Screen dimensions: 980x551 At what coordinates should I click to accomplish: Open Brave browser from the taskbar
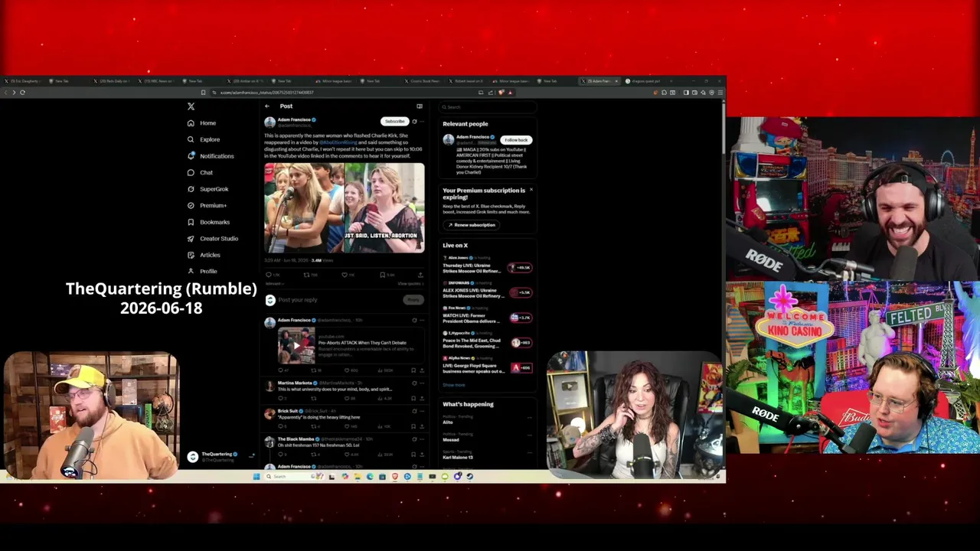point(394,477)
